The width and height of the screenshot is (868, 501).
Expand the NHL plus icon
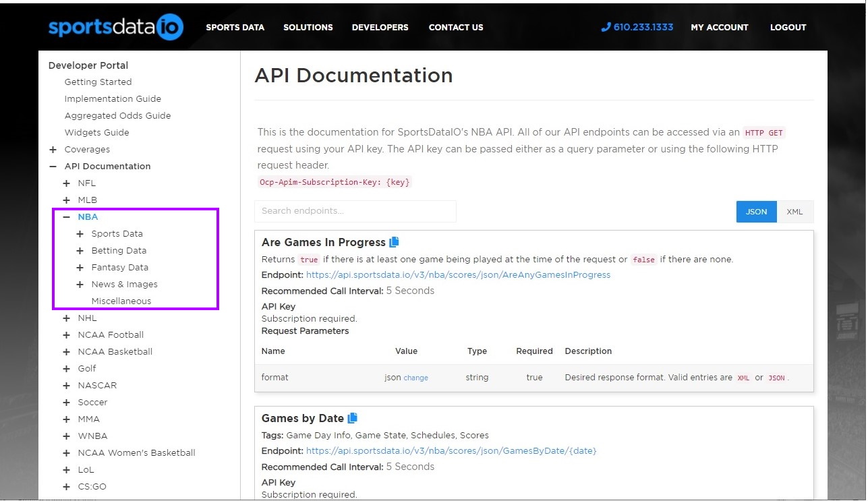click(x=66, y=318)
